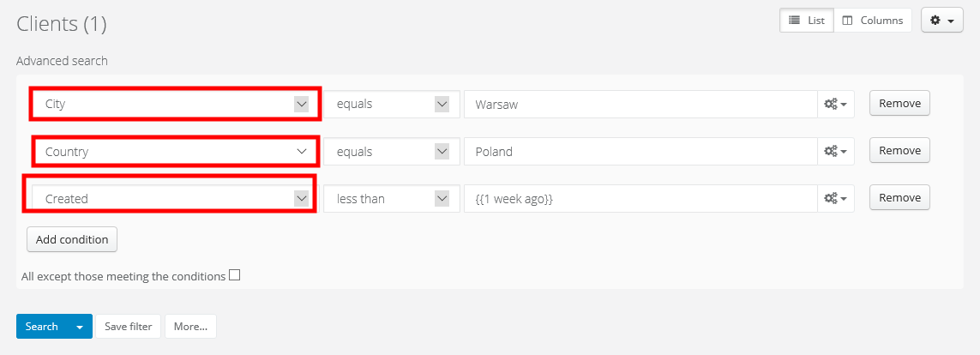The height and width of the screenshot is (355, 980).
Task: Open the City field dropdown
Action: [175, 104]
